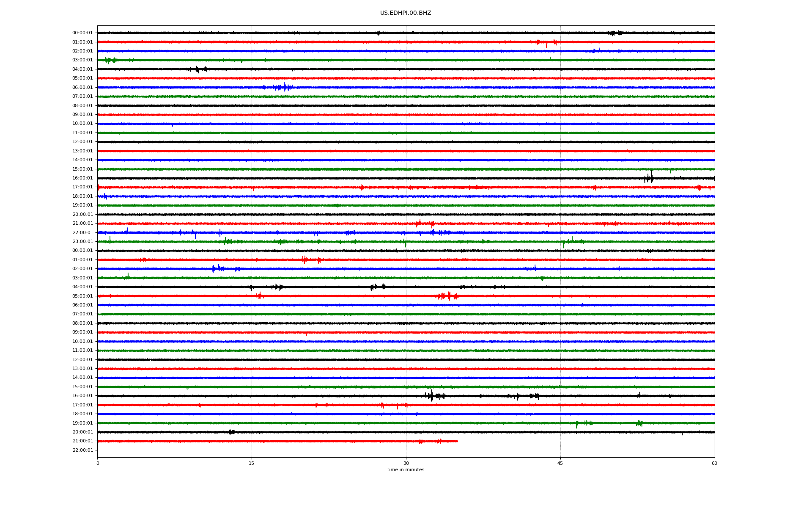Click the last 22:00:01 label at the bottom
The width and height of the screenshot is (812, 508).
pyautogui.click(x=82, y=450)
